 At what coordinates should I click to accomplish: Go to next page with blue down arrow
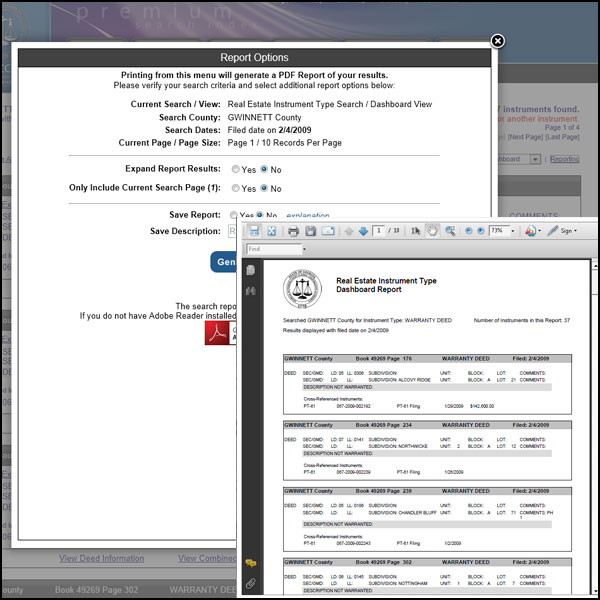[362, 231]
